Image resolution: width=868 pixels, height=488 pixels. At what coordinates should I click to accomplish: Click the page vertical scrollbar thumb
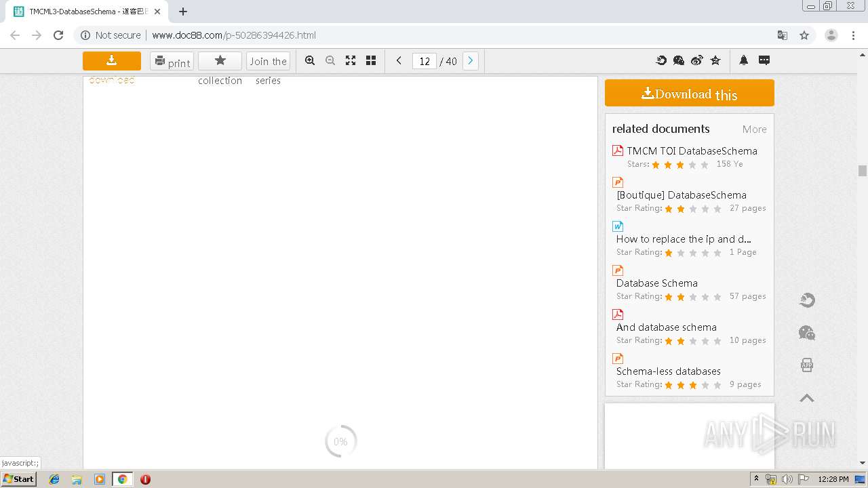point(863,171)
